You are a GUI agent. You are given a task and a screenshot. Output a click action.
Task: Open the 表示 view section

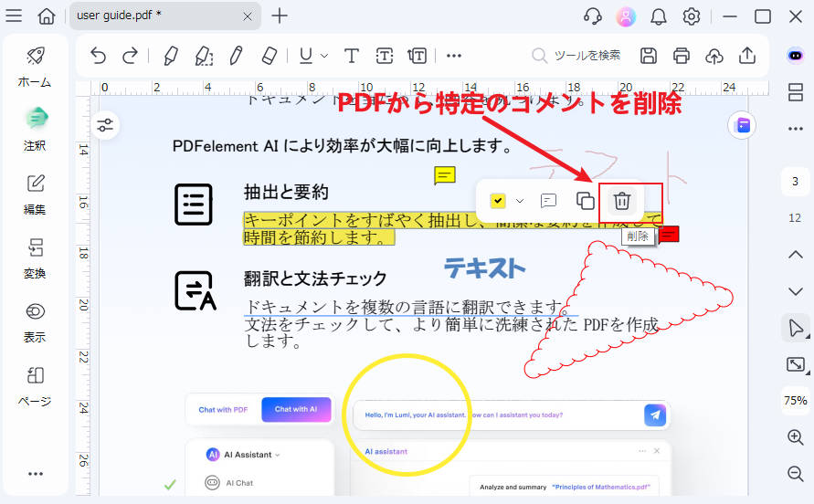click(35, 322)
